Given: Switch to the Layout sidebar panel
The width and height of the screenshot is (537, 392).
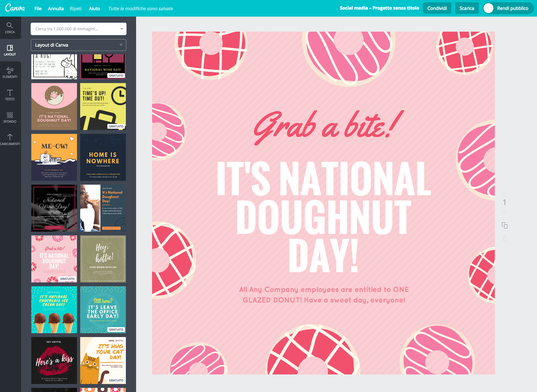Looking at the screenshot, I should tap(10, 50).
